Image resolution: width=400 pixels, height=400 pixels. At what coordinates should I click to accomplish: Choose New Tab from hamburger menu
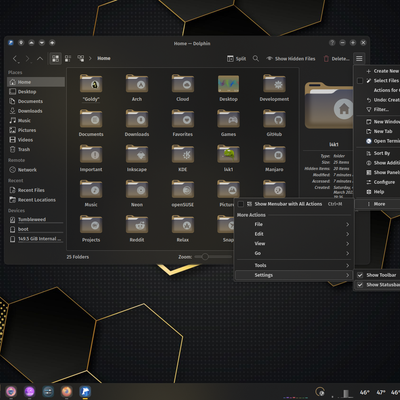378,132
